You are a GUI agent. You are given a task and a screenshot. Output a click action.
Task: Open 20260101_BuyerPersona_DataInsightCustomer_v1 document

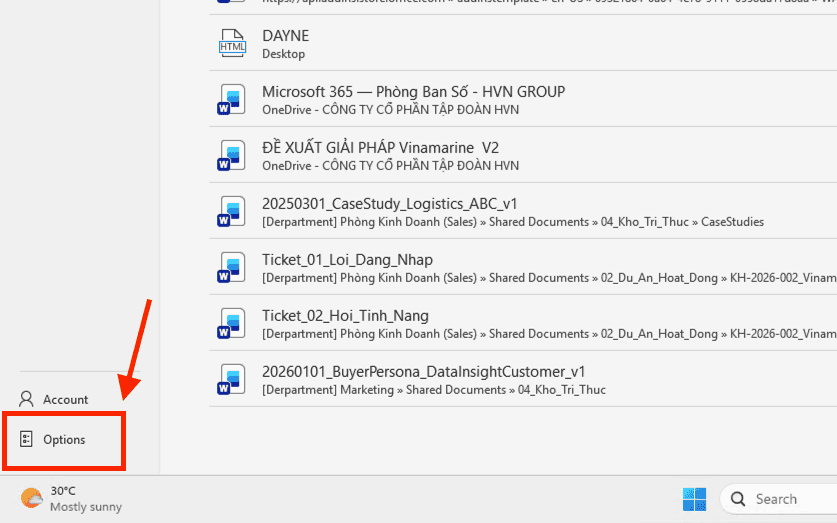424,372
